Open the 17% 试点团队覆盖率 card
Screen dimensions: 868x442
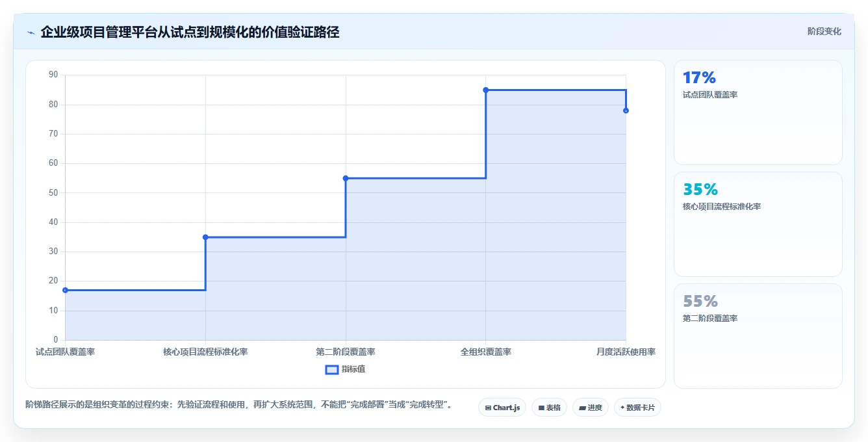[758, 112]
